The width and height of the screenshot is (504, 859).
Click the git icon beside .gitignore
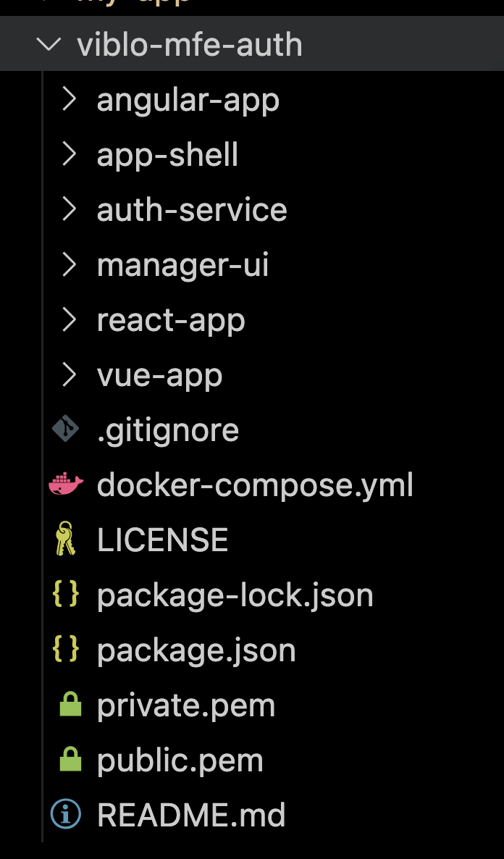[66, 429]
